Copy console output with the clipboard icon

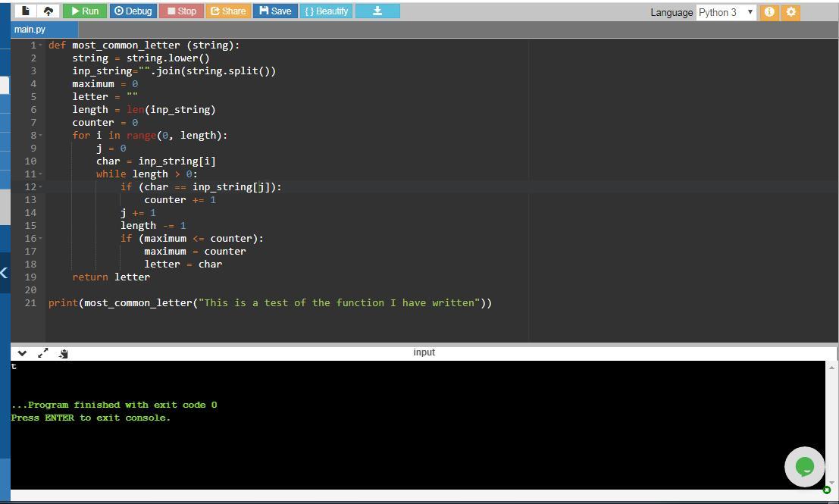pos(63,353)
